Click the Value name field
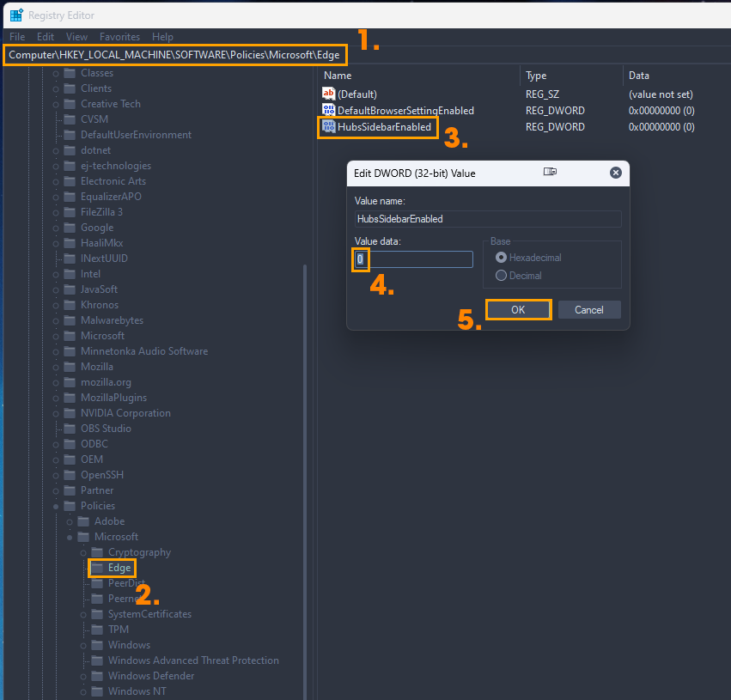Image resolution: width=731 pixels, height=700 pixels. [488, 218]
